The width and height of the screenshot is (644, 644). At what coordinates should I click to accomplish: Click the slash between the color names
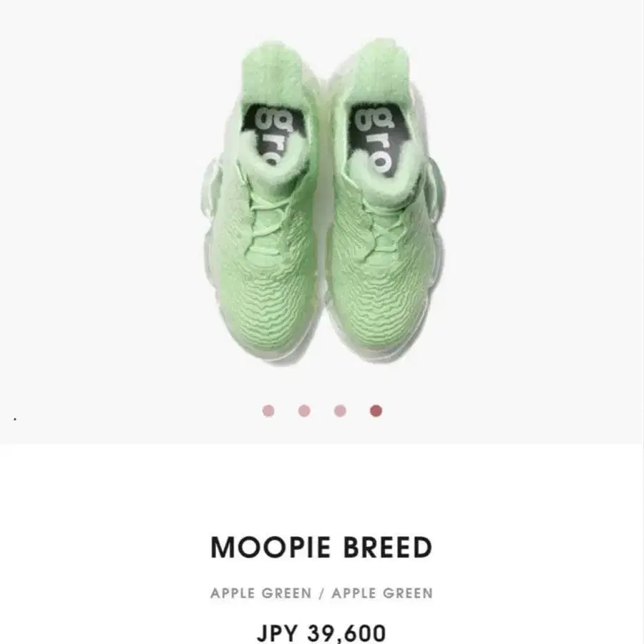321,593
